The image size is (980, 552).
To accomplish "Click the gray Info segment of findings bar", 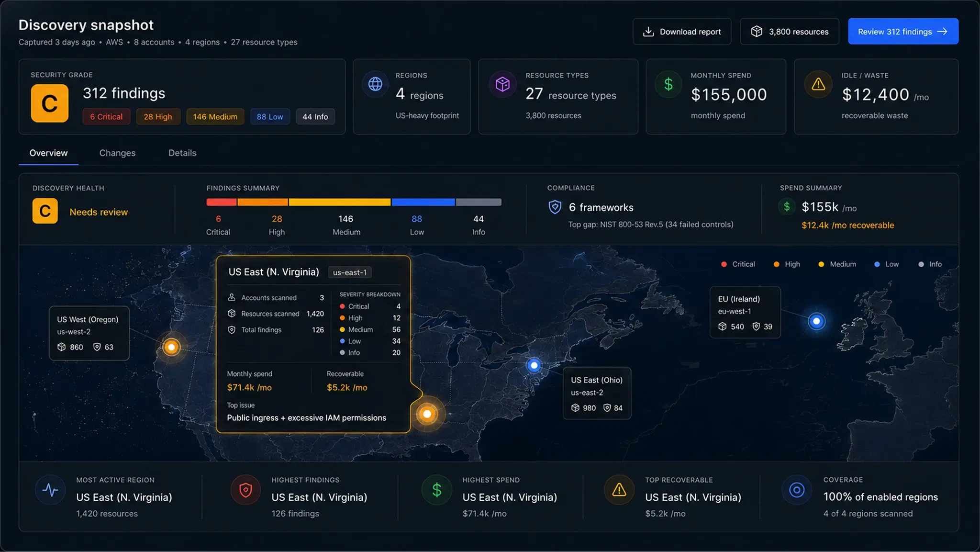I will (x=479, y=202).
